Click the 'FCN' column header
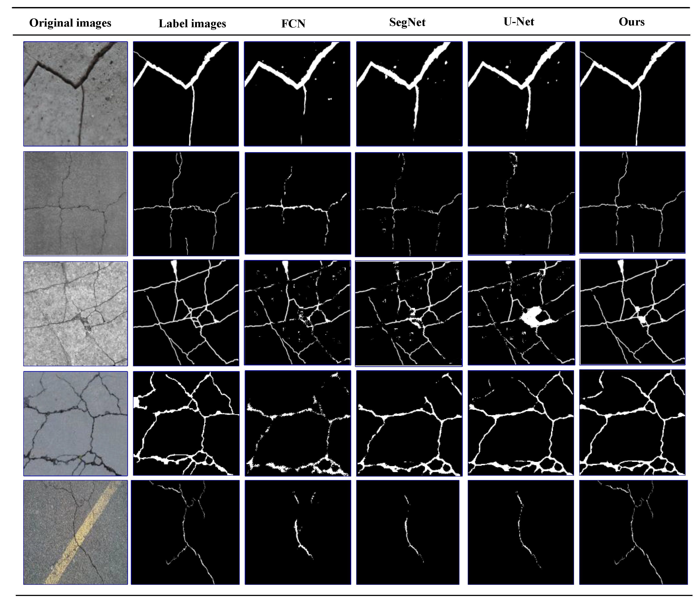Viewport: 700px width, 603px height. [293, 24]
